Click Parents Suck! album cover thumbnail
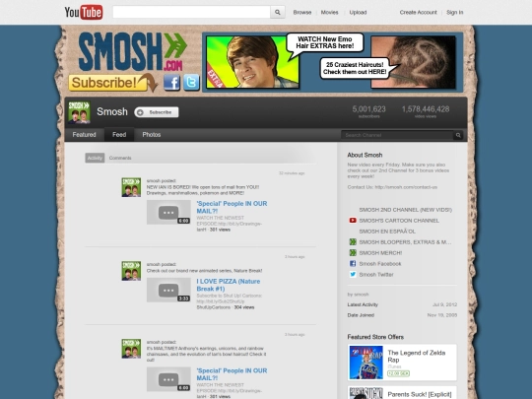The width and height of the screenshot is (532, 399). point(366,393)
